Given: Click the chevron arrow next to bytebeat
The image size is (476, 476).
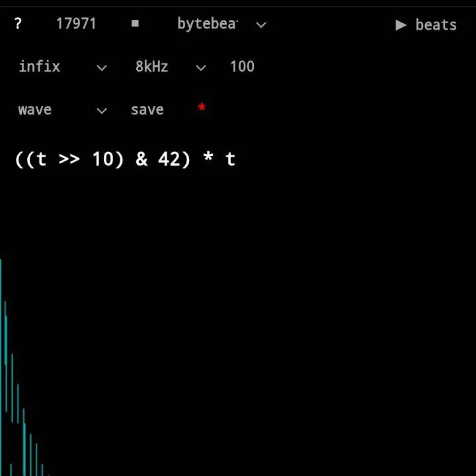Looking at the screenshot, I should pyautogui.click(x=261, y=25).
